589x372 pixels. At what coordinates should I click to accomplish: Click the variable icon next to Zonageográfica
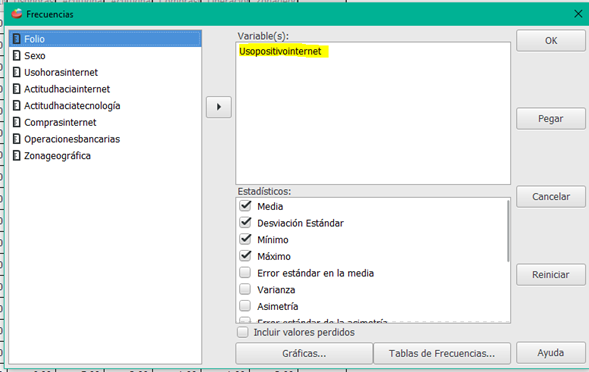click(17, 156)
